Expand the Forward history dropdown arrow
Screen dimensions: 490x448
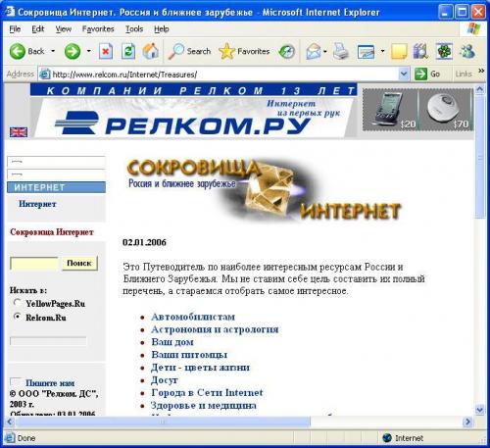coord(88,51)
